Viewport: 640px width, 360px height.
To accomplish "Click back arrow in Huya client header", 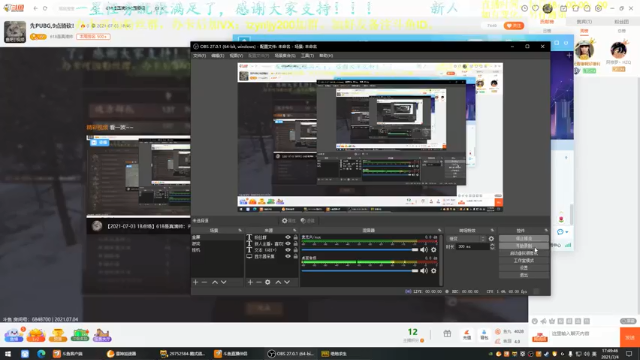I will click(36, 8).
